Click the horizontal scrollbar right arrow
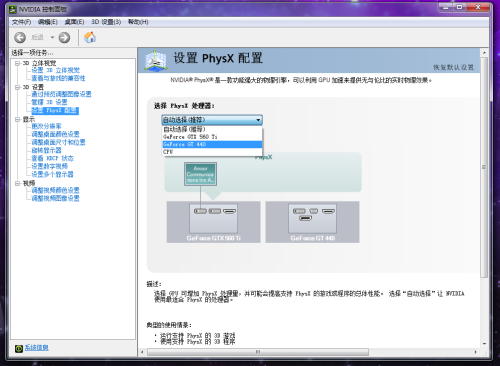 click(x=476, y=352)
